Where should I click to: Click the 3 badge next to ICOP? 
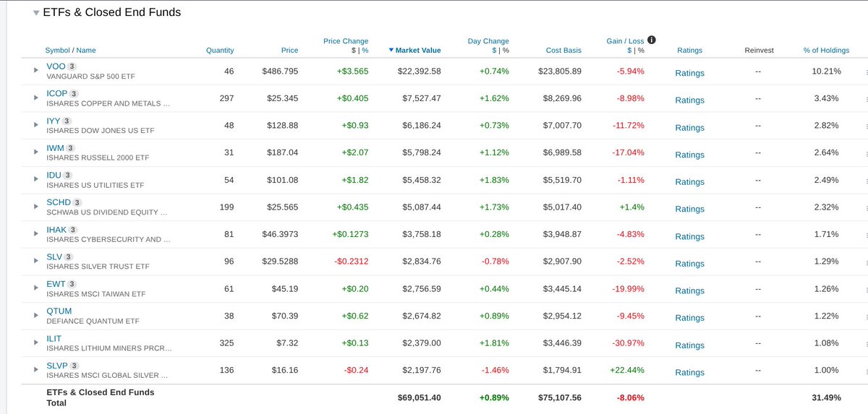pyautogui.click(x=75, y=94)
